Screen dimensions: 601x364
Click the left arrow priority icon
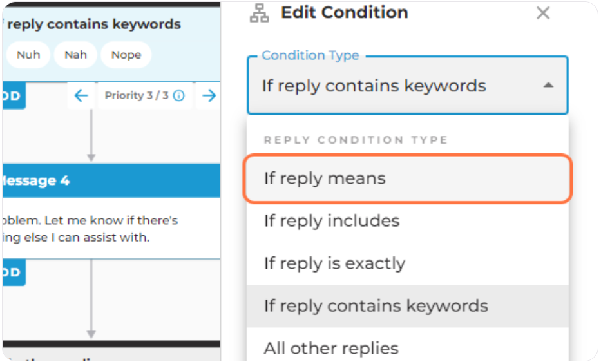point(81,95)
